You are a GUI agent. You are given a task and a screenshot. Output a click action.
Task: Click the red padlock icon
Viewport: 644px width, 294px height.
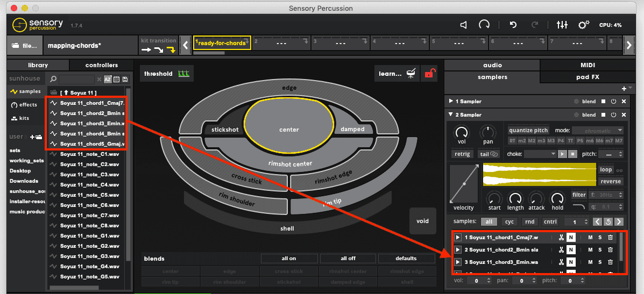click(x=429, y=74)
